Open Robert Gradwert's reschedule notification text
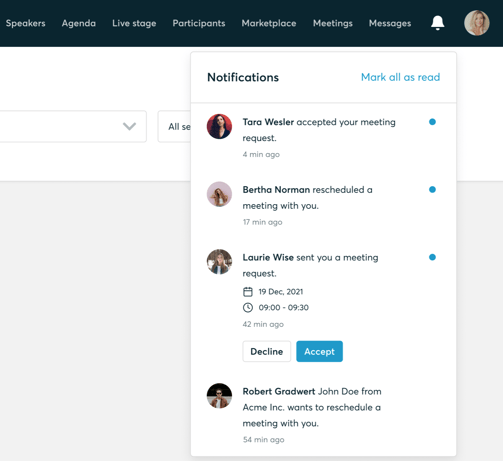Viewport: 503px width, 461px height. [312, 407]
